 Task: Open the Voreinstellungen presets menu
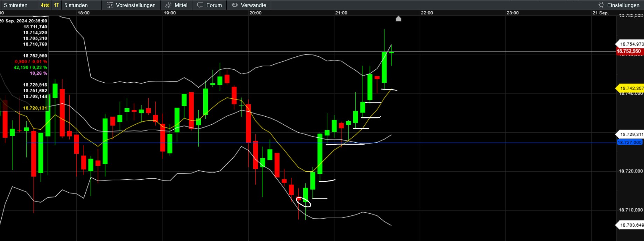point(131,5)
